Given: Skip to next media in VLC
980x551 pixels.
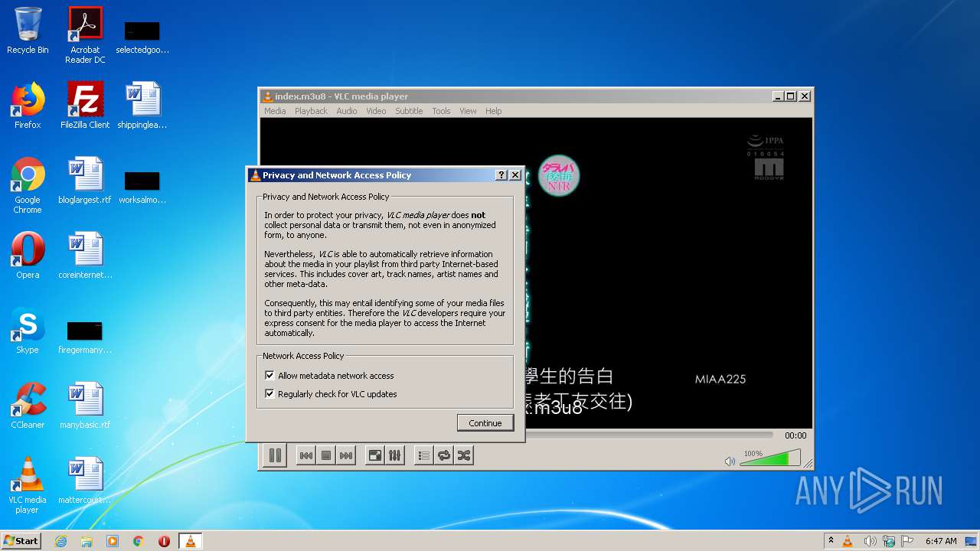Looking at the screenshot, I should (346, 455).
